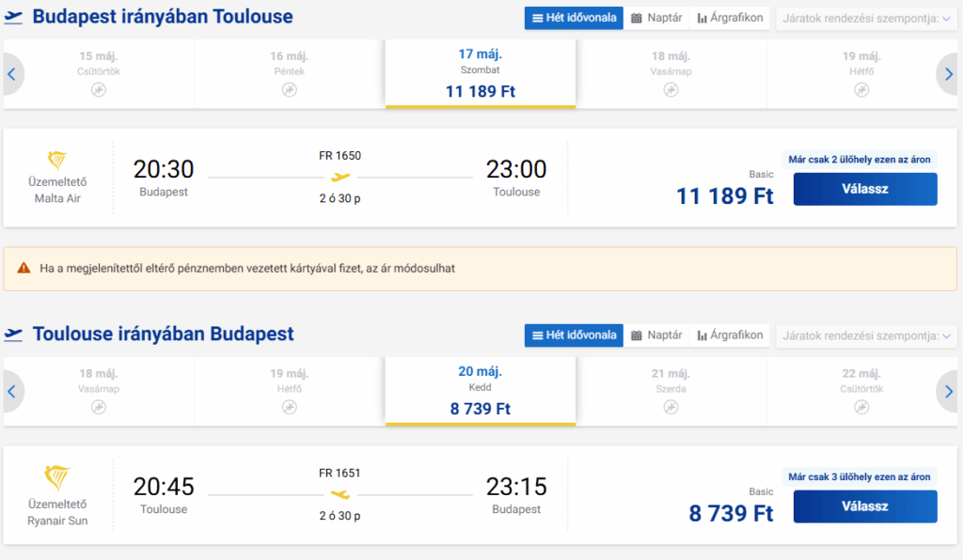Select return Hét idővonala view
Screen dimensions: 963x560
click(x=574, y=335)
